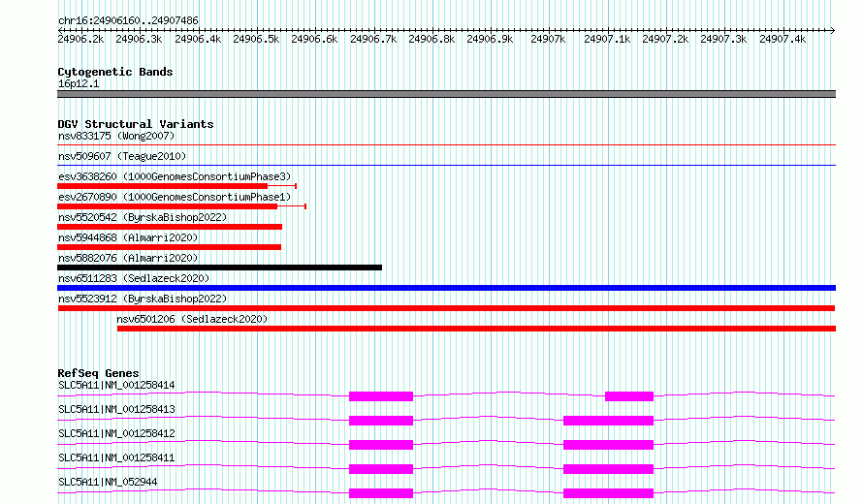Click ruler tick label 24907k
Screen dimensions: 863x504
click(x=548, y=39)
